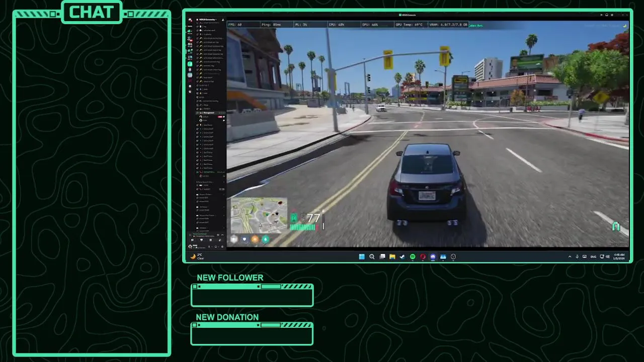Turn on camera in Discord voice panel
The height and width of the screenshot is (362, 644).
[x=192, y=240]
